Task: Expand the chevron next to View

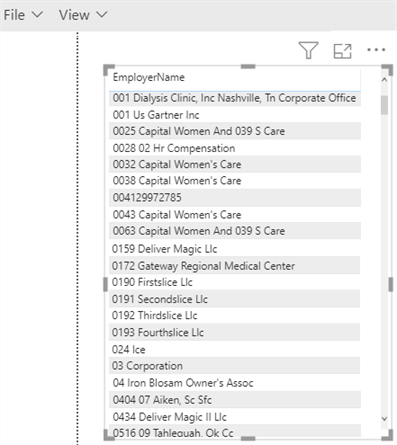Action: pyautogui.click(x=102, y=15)
